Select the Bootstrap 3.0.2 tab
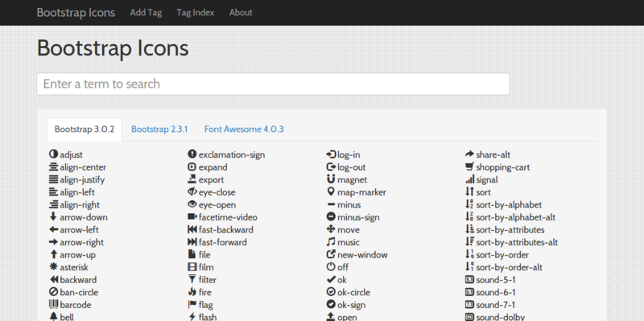 point(85,130)
